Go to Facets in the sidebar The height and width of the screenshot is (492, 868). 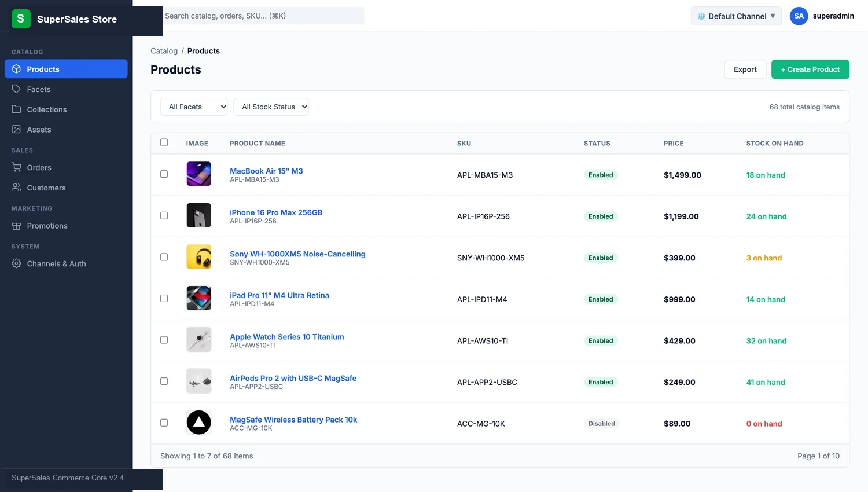click(x=66, y=89)
